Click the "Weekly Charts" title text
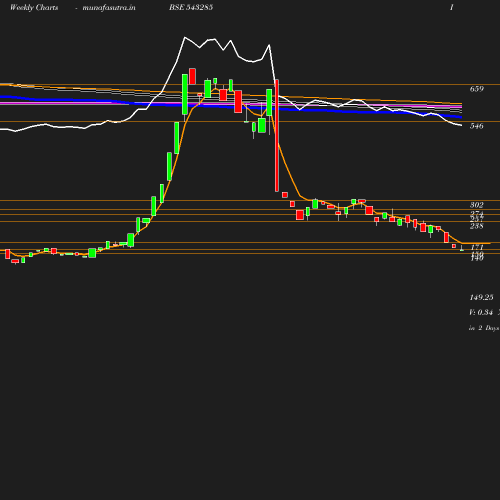Viewport: 500px width, 500px height. [34, 7]
